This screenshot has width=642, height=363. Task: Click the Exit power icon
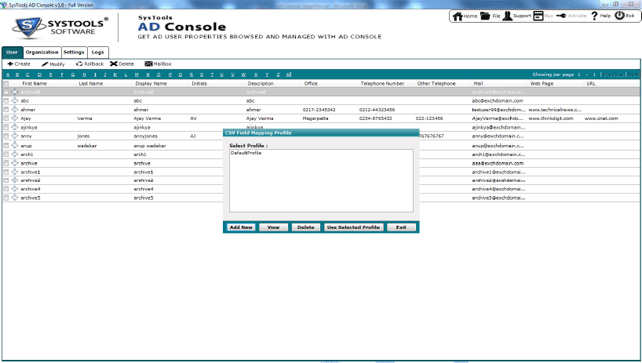pos(619,16)
